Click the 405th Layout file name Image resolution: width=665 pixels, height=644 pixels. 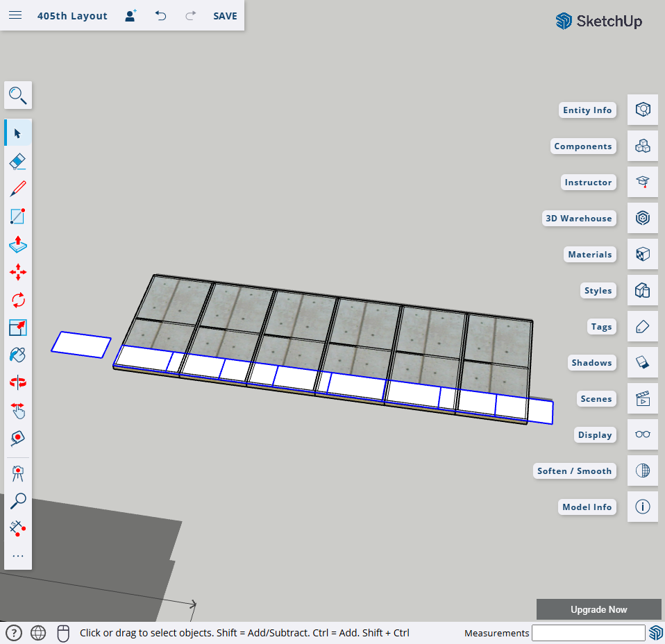(72, 16)
